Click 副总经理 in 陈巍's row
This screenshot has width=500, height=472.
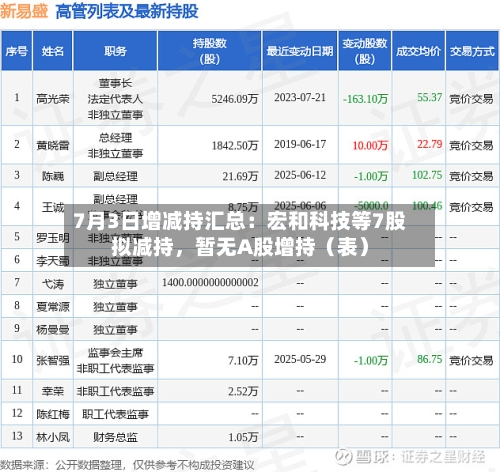coord(115,176)
